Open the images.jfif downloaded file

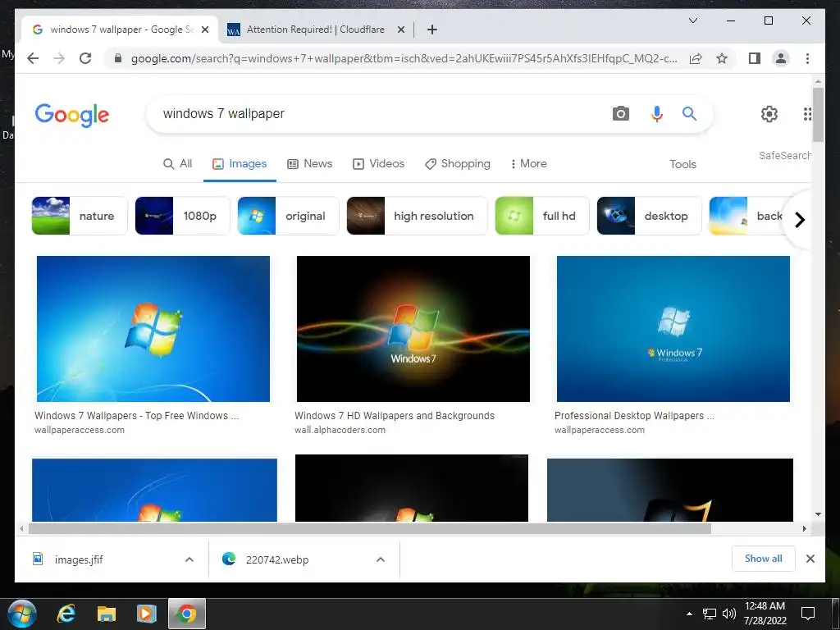point(78,559)
